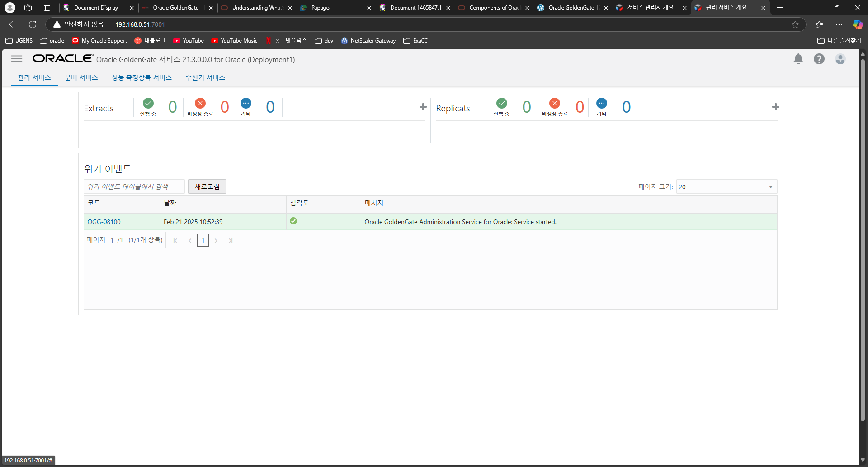Open the Copilot sidebar icon
The height and width of the screenshot is (467, 868).
tap(858, 24)
